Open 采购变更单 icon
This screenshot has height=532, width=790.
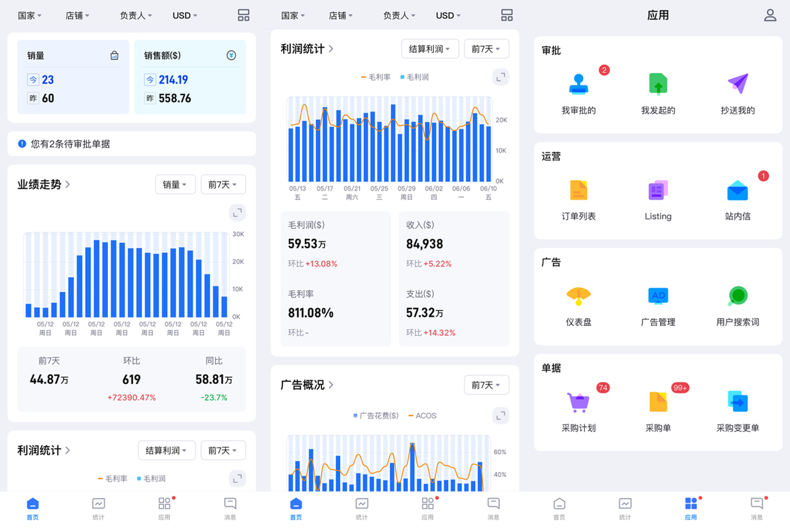point(738,402)
